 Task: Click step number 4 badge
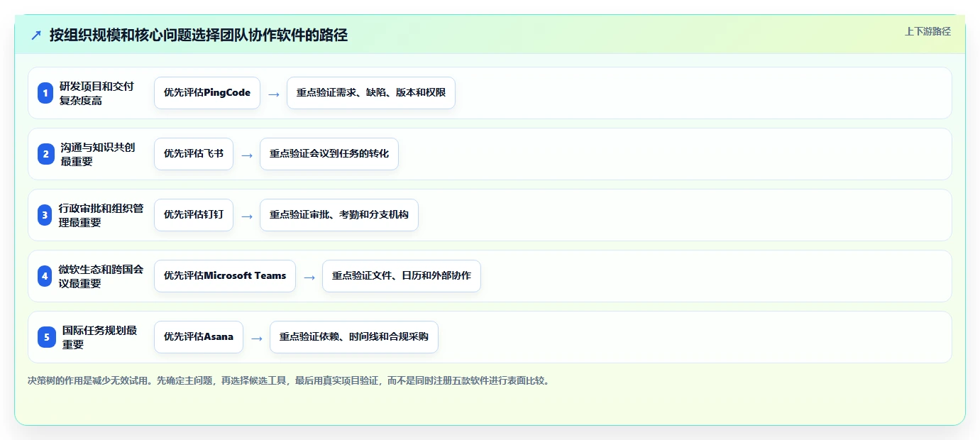click(x=45, y=276)
